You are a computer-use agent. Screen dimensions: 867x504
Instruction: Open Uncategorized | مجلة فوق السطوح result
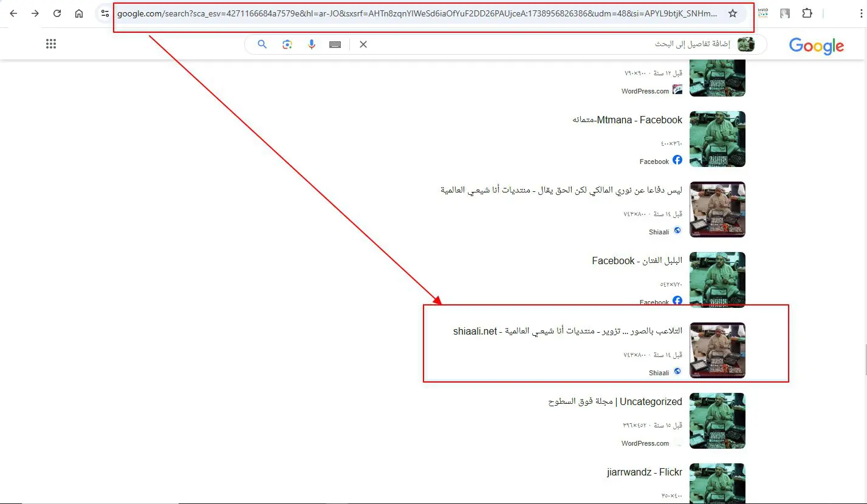point(615,401)
